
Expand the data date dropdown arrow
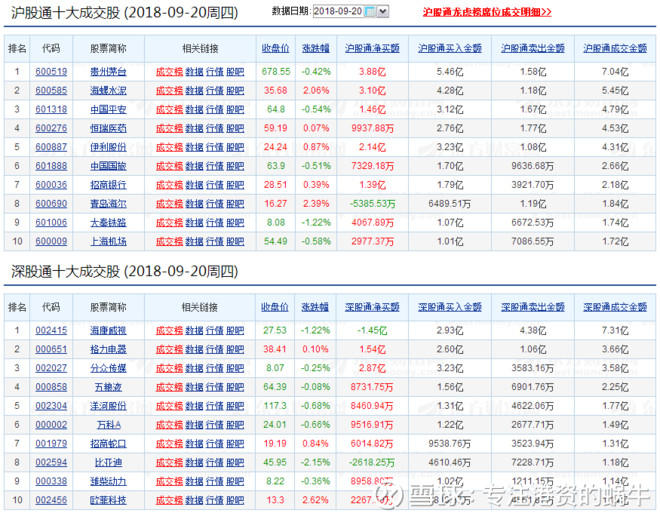pos(383,11)
